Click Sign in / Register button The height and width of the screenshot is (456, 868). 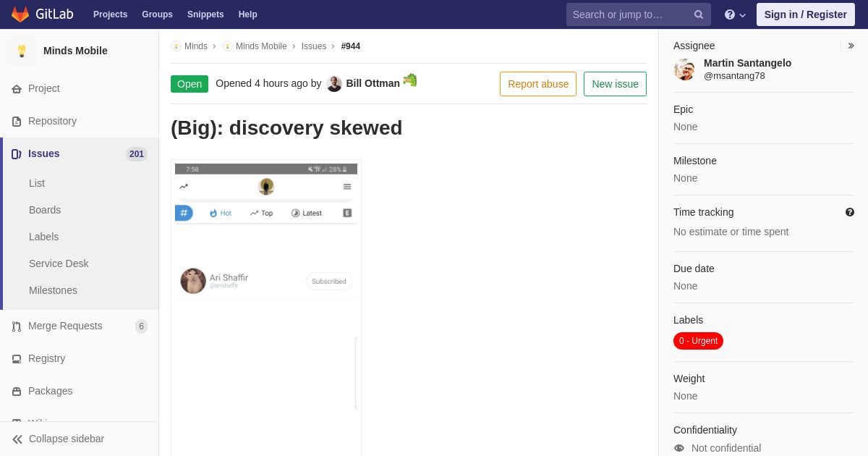(x=806, y=14)
